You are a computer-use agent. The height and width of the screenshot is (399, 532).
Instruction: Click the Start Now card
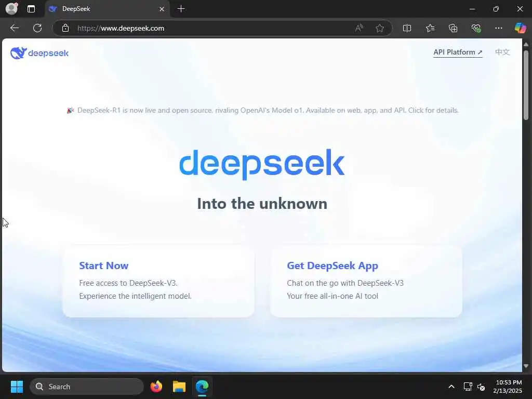[158, 281]
